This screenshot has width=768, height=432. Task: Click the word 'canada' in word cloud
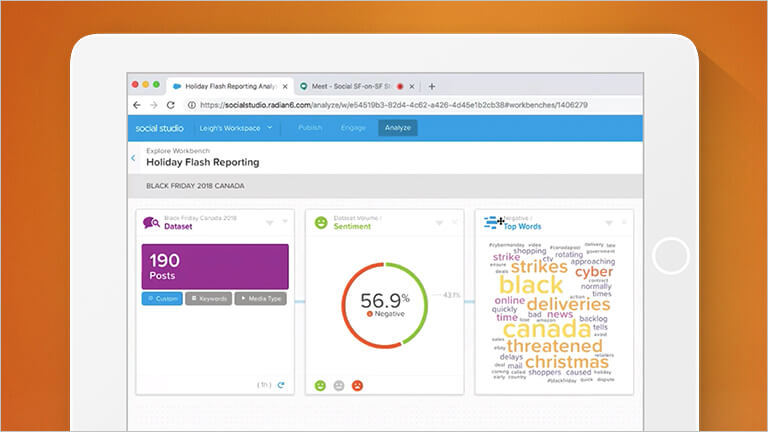coord(547,329)
